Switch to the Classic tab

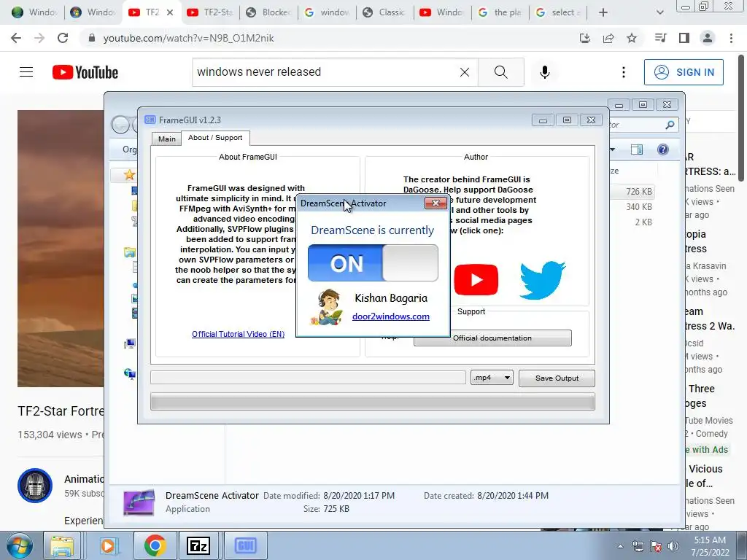coord(385,12)
